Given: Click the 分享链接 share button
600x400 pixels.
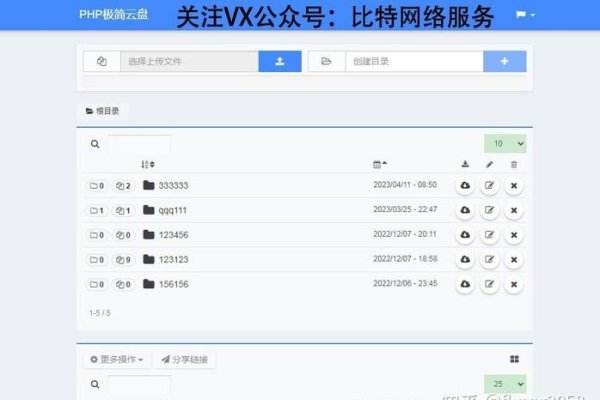Looking at the screenshot, I should click(x=184, y=359).
